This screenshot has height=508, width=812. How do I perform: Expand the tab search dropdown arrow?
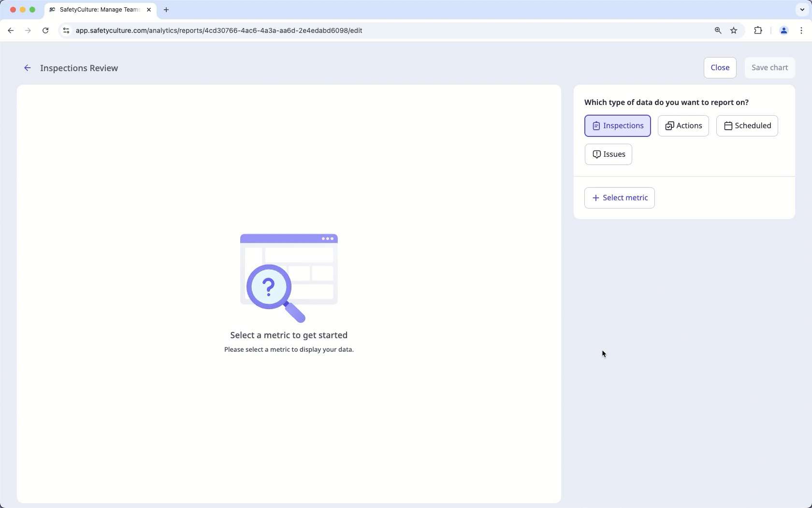click(802, 10)
